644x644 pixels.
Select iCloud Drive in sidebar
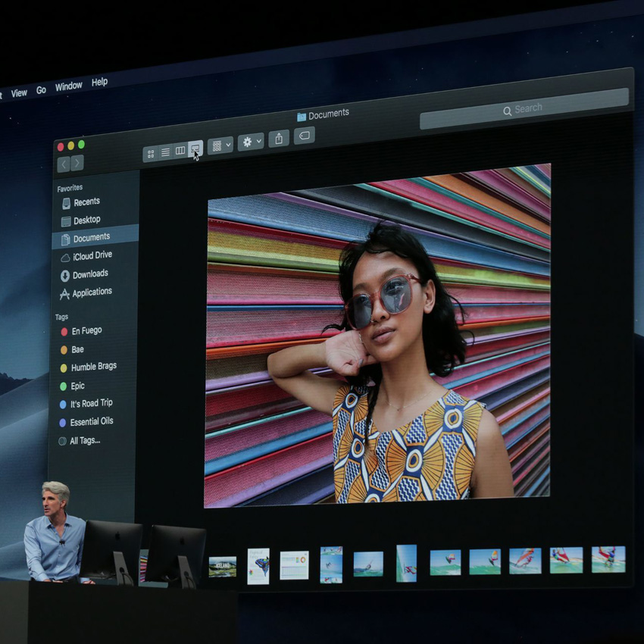(x=92, y=256)
